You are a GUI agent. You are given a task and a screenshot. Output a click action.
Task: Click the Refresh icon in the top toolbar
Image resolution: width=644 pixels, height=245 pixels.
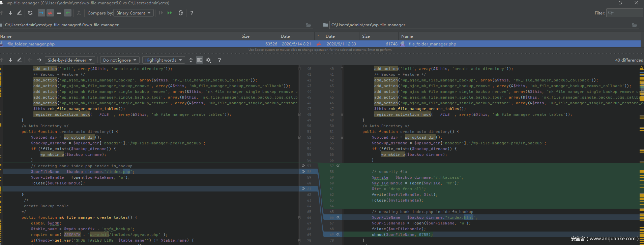tap(30, 13)
